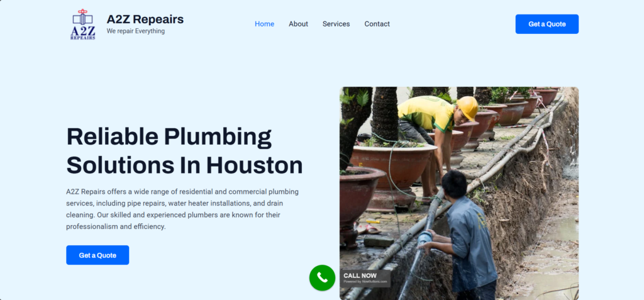Image resolution: width=644 pixels, height=300 pixels.
Task: Click Get a Quote in the header
Action: click(x=547, y=24)
